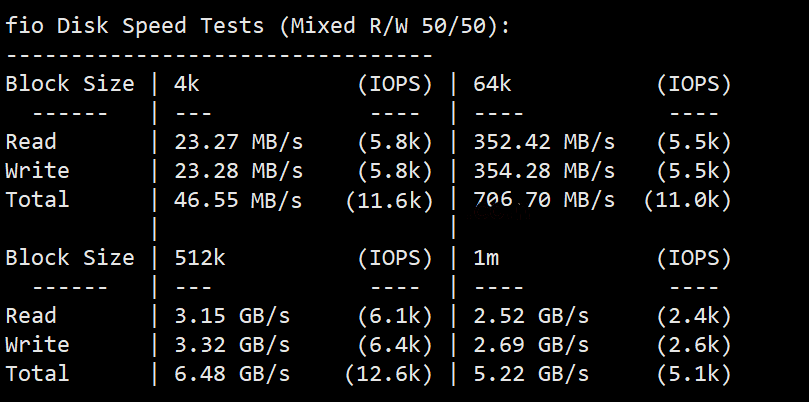The width and height of the screenshot is (809, 402).
Task: Click the (11.6k) total IOPS value
Action: click(x=389, y=200)
